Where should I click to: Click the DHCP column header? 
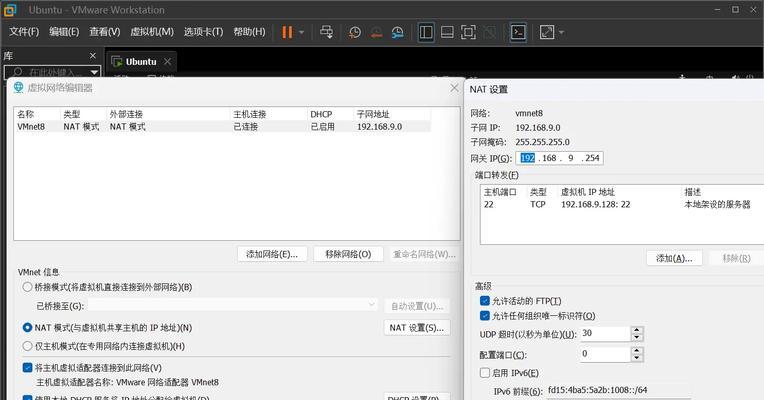(321, 114)
